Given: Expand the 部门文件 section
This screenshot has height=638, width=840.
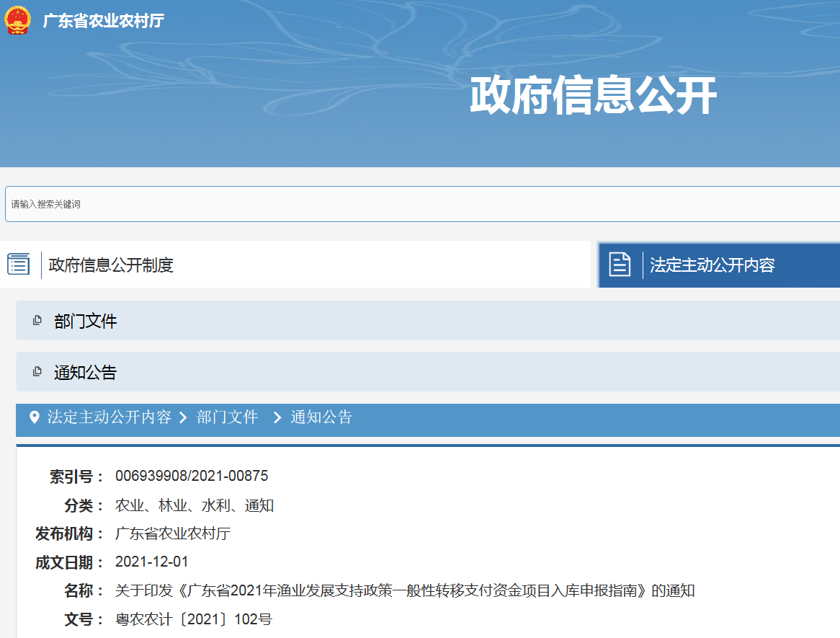Looking at the screenshot, I should pyautogui.click(x=86, y=322).
